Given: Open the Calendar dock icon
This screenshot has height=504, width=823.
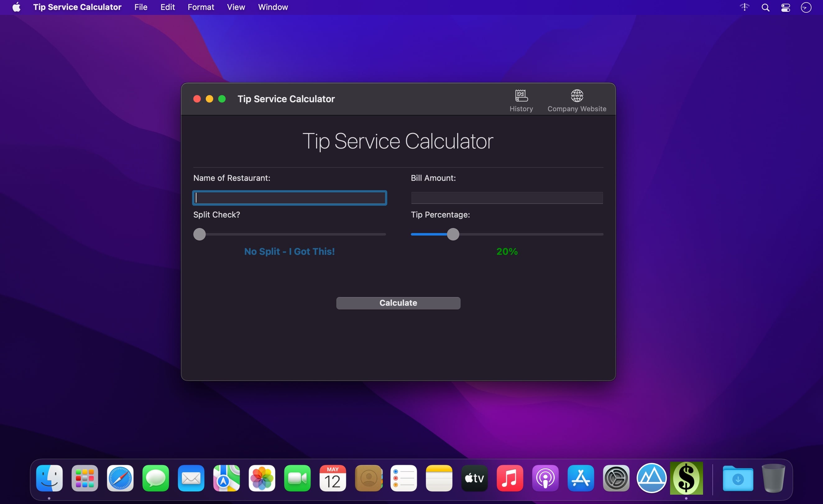Looking at the screenshot, I should tap(333, 478).
